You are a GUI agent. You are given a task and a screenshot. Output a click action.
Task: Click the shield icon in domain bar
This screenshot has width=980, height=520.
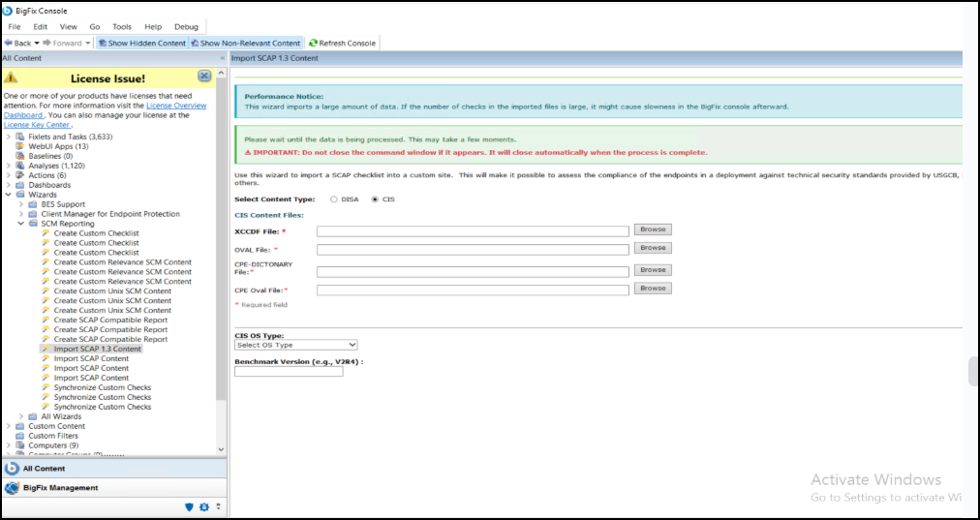(x=190, y=506)
